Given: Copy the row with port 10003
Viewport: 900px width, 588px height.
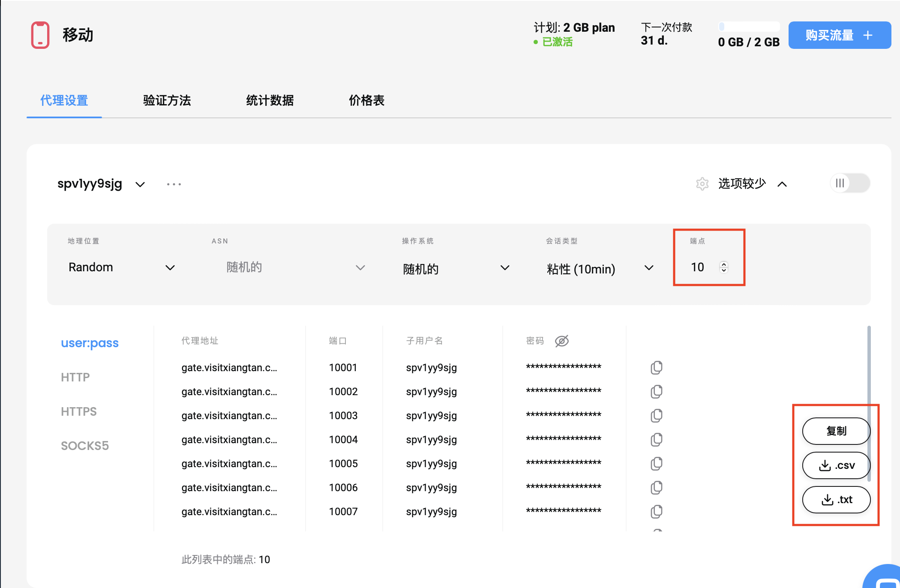Looking at the screenshot, I should click(657, 416).
